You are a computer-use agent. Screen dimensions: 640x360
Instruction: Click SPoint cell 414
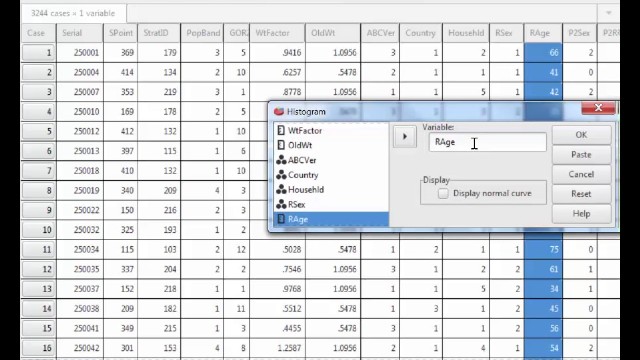pos(120,72)
